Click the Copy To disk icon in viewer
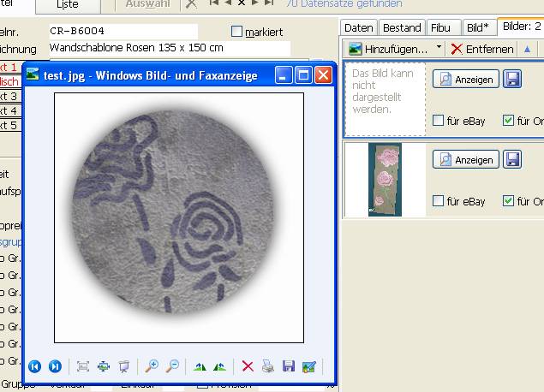544x392 pixels. [289, 366]
